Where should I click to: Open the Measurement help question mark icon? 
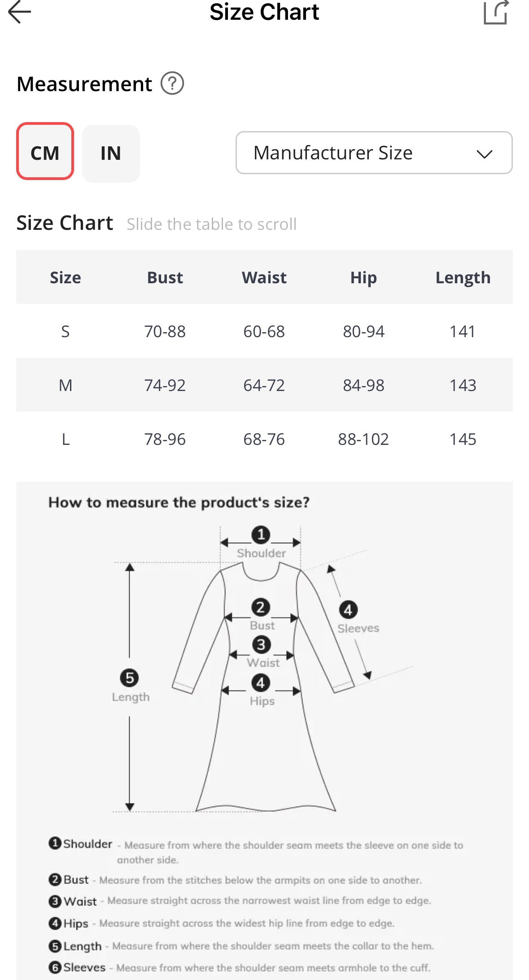pyautogui.click(x=172, y=83)
